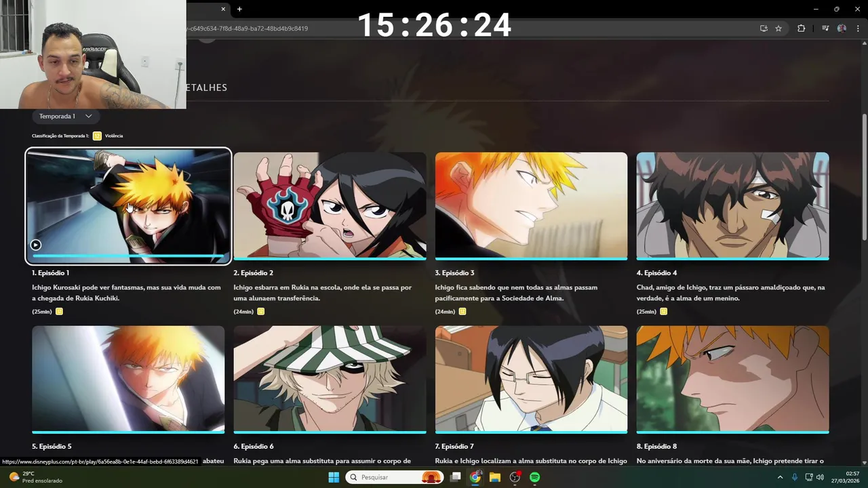Open Chrome three-dot menu
The image size is (868, 488).
(x=858, y=28)
